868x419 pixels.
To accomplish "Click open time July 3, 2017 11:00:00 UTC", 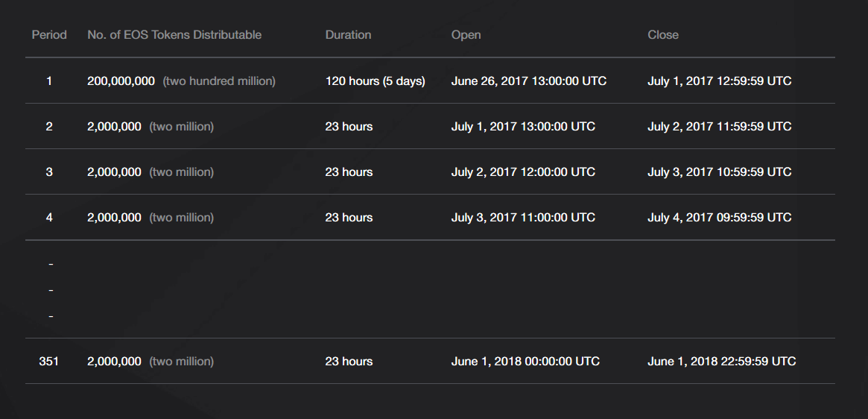I will coord(523,217).
